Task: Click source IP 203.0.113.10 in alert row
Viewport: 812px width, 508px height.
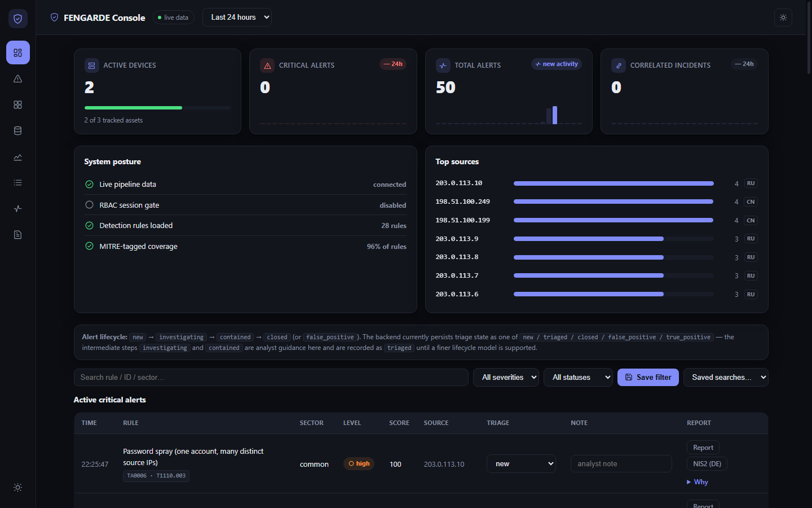Action: point(444,465)
